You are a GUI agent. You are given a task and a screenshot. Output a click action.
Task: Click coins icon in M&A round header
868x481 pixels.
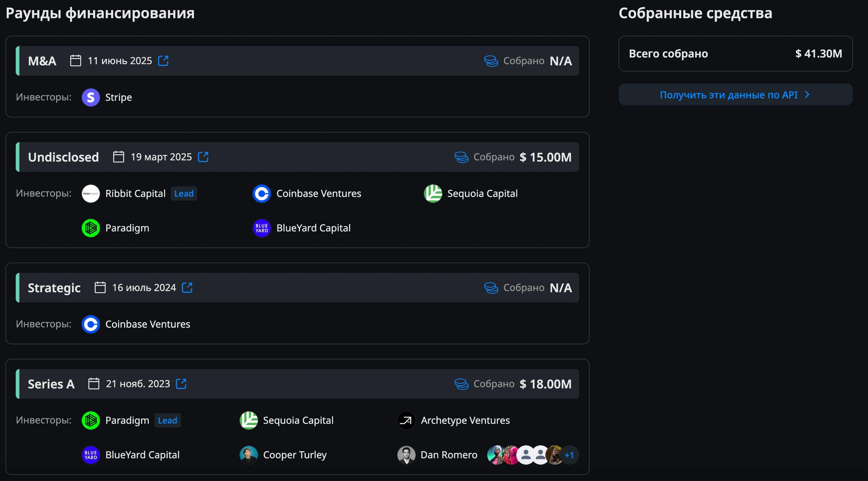click(491, 61)
